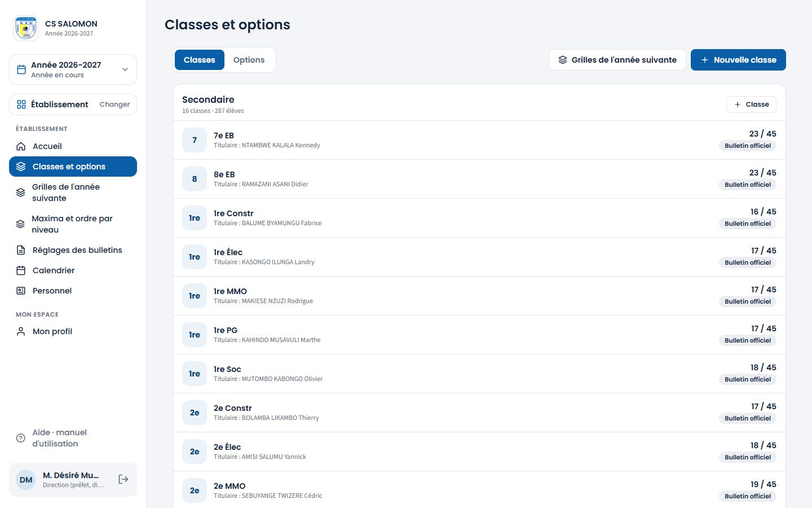The width and height of the screenshot is (812, 508).
Task: Click the Réglages des bulletins document icon
Action: click(x=21, y=250)
